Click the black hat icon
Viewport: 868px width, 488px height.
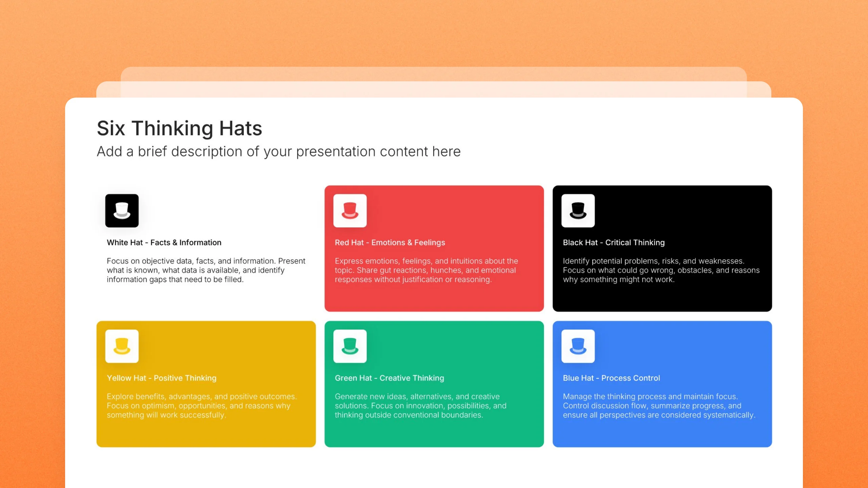[x=578, y=210]
